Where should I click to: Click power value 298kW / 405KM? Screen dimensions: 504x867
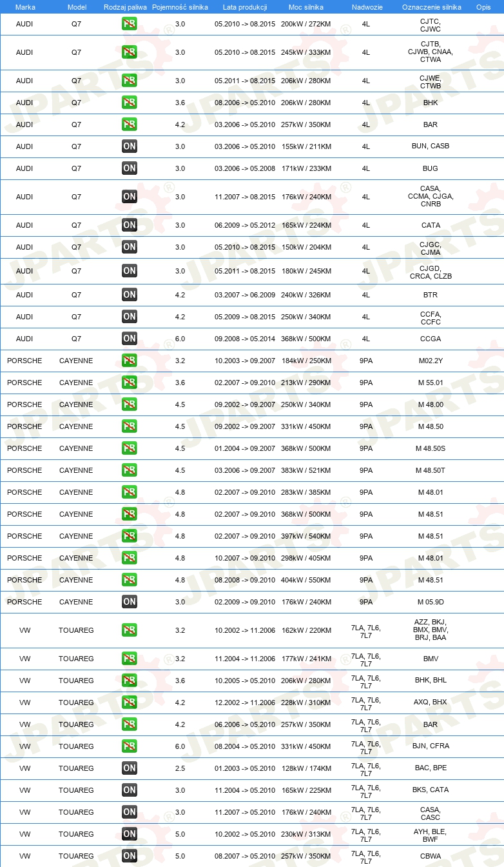(306, 558)
